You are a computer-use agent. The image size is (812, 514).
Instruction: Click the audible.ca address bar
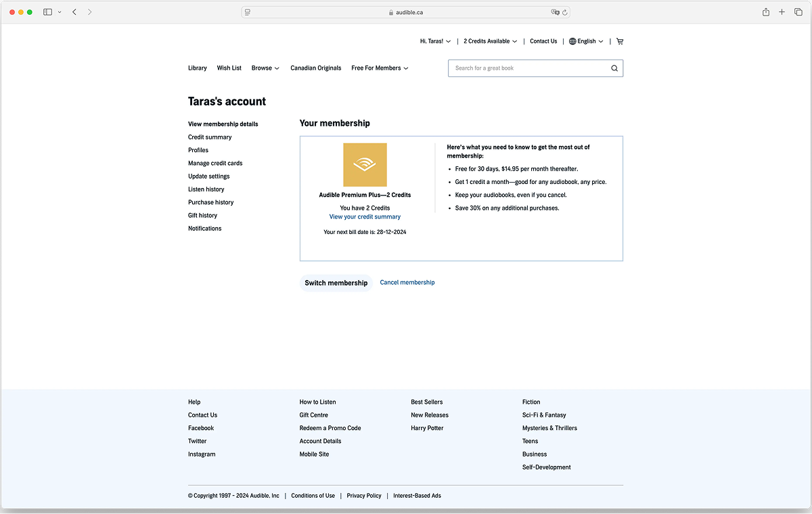click(406, 12)
